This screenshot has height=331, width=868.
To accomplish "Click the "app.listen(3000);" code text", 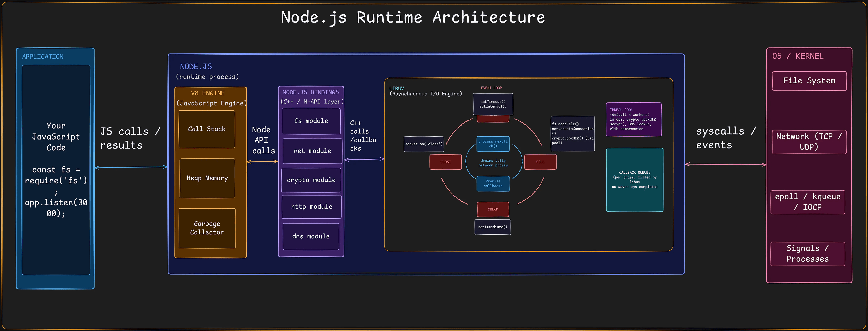I will (x=56, y=208).
